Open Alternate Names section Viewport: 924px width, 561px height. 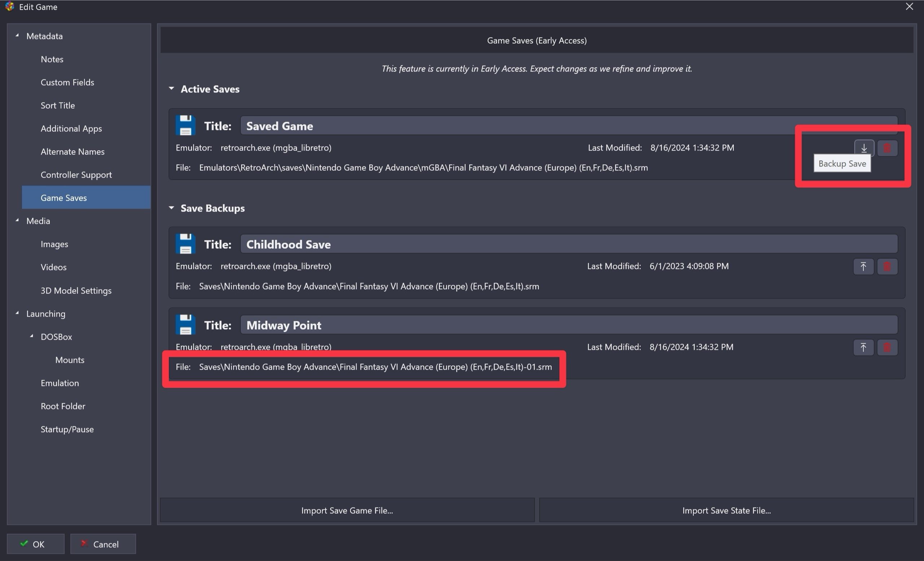point(73,152)
